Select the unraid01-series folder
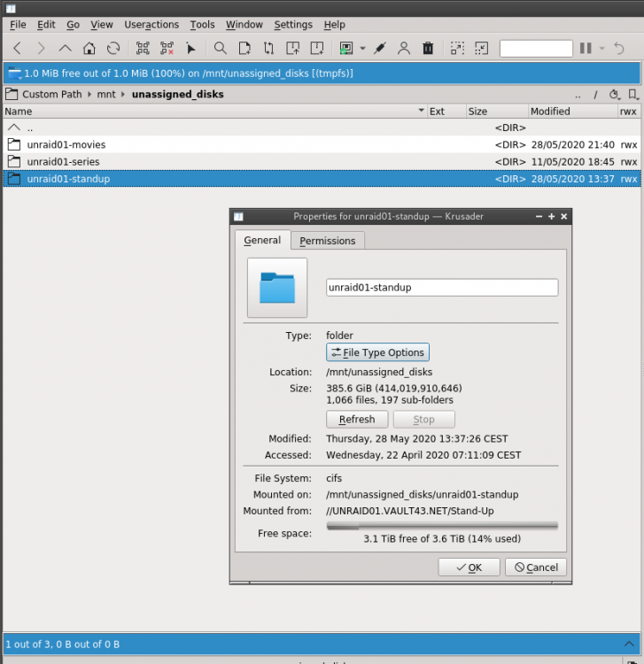644x664 pixels. [x=322, y=161]
